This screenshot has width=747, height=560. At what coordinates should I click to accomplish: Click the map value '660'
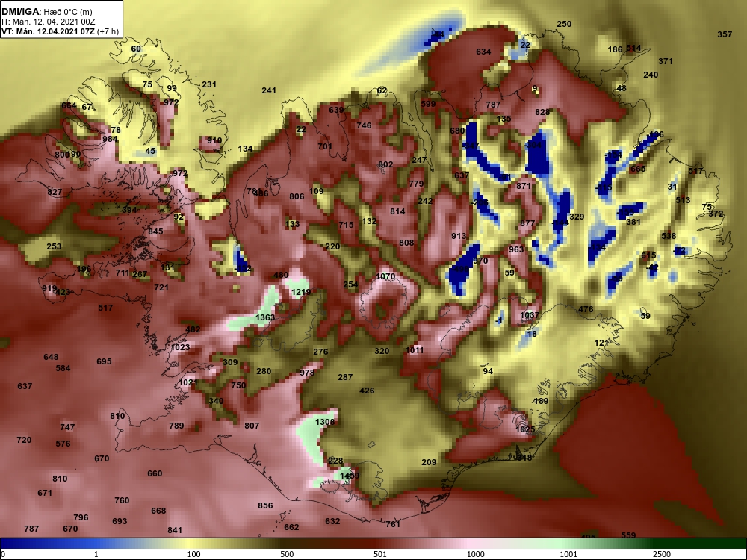point(155,473)
